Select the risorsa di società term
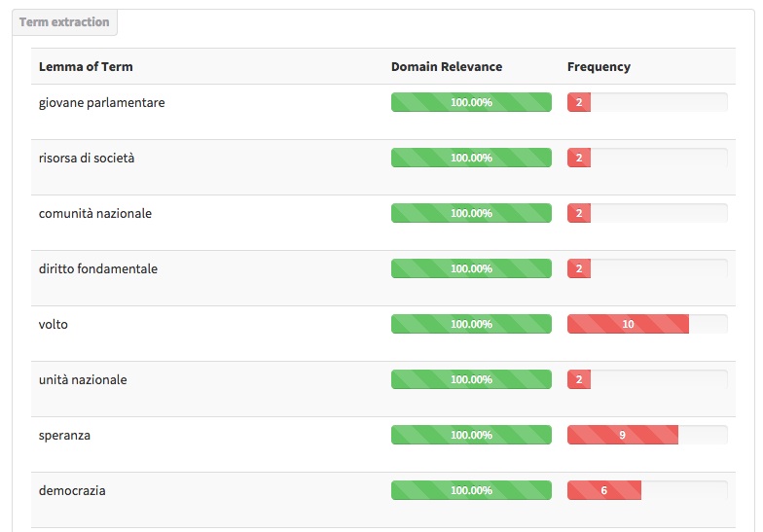This screenshot has width=763, height=532. click(87, 158)
